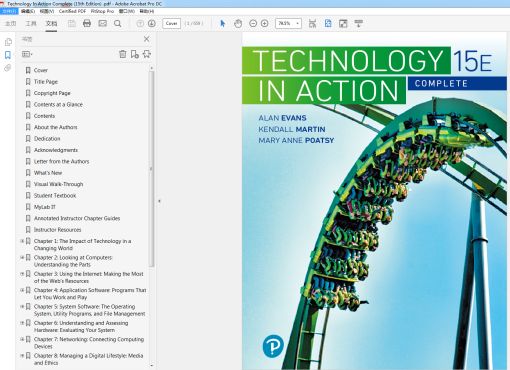
Task: Delete selected bookmark with trash icon
Action: (123, 54)
